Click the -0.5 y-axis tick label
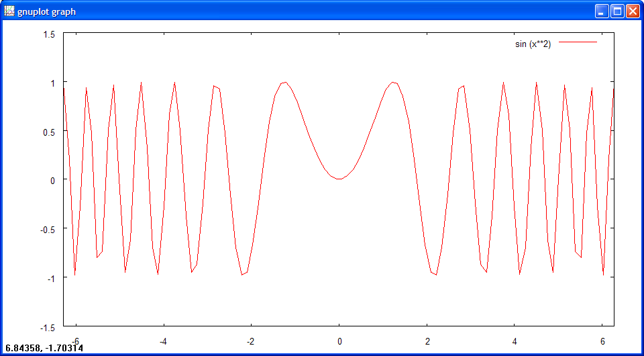Image resolution: width=644 pixels, height=356 pixels. (47, 230)
